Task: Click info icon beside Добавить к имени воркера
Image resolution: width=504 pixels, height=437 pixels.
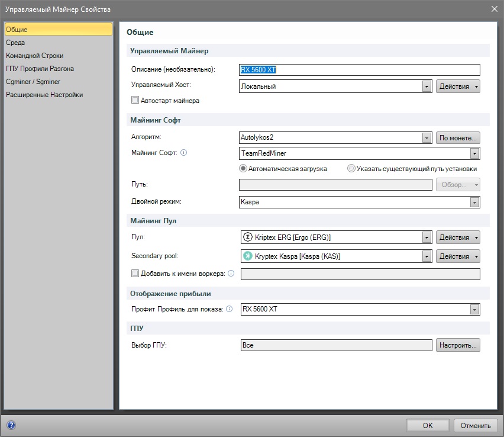Action: click(x=231, y=274)
